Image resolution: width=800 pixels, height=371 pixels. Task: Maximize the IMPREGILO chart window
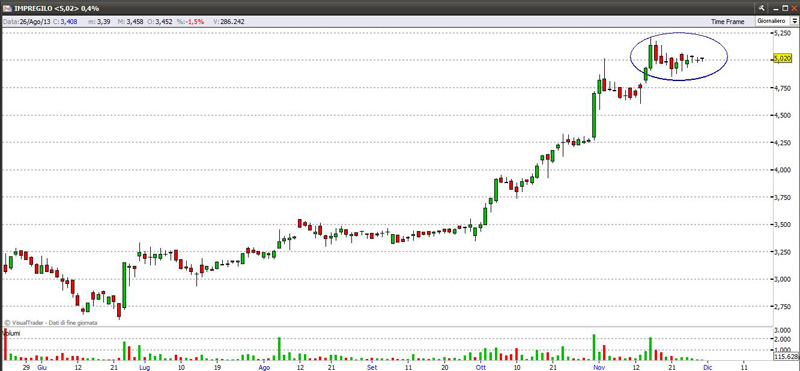(785, 8)
